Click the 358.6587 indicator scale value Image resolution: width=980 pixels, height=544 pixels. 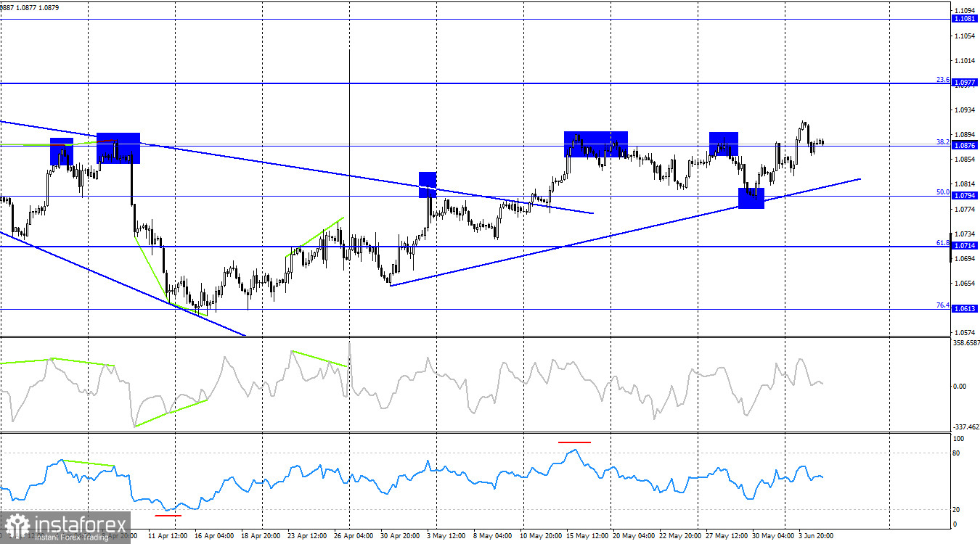click(x=965, y=342)
